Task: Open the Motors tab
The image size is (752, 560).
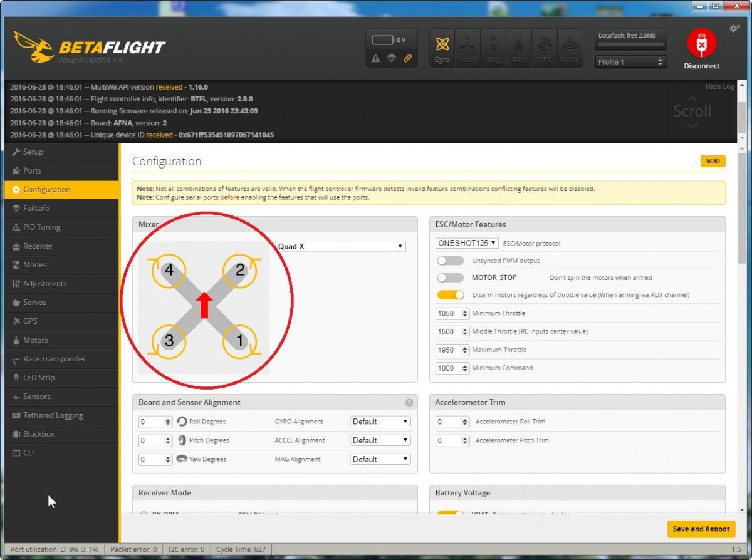Action: point(61,340)
